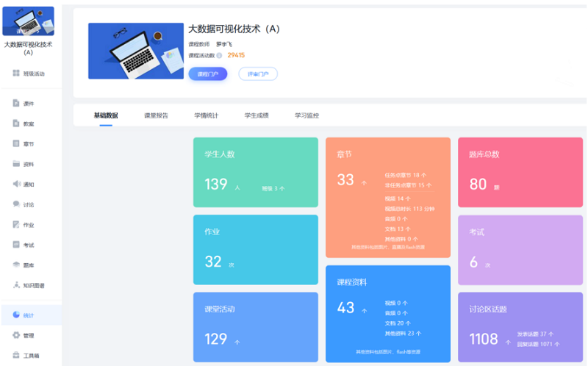Click the blue 课程门户 button
Viewport: 588px width, 366px height.
[207, 73]
